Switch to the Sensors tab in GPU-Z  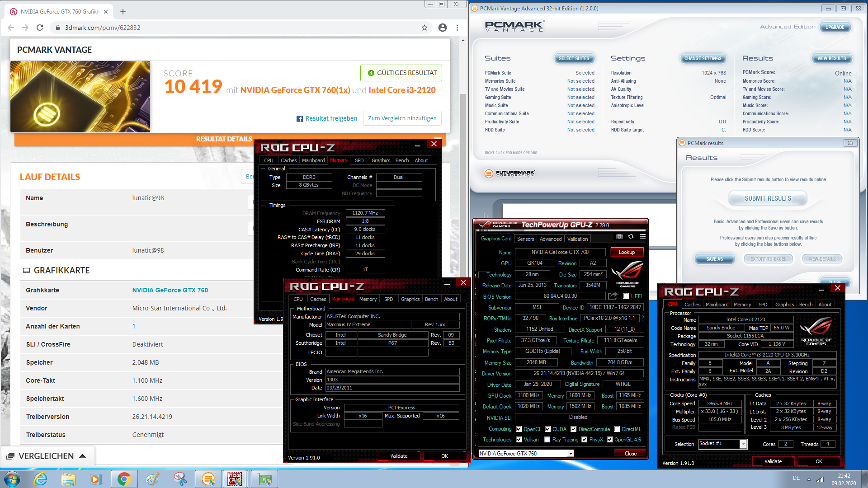coord(525,239)
